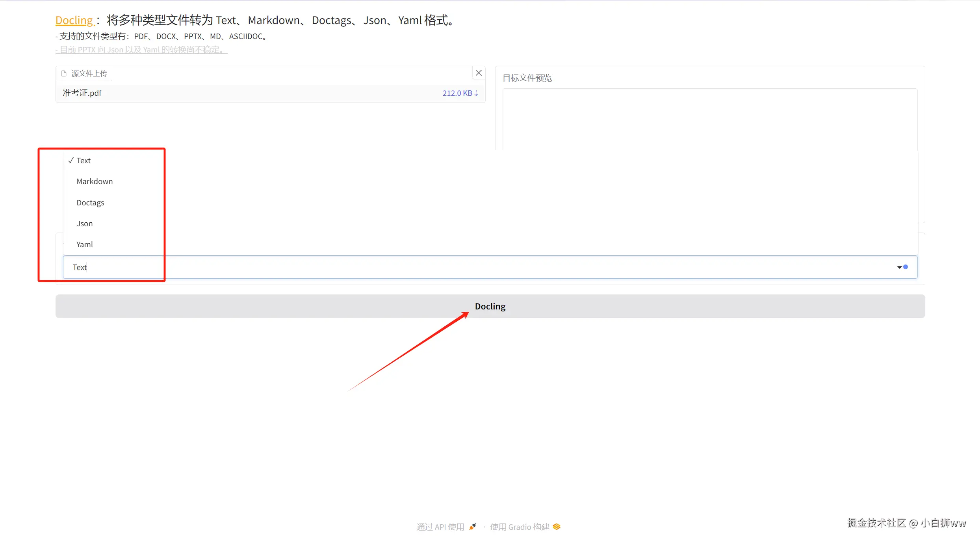Expand the format dropdown arrow
This screenshot has height=542, width=980.
(899, 267)
